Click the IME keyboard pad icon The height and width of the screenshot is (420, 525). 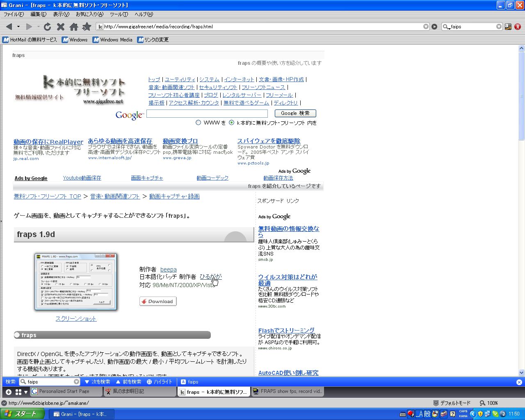click(x=403, y=414)
